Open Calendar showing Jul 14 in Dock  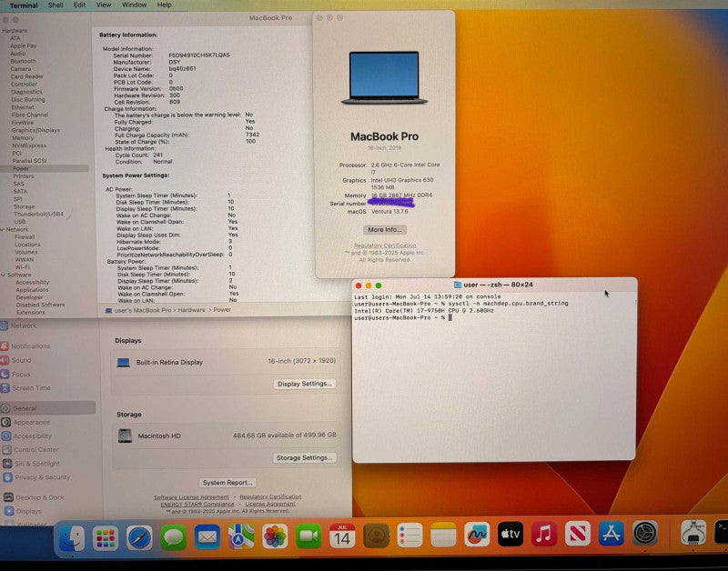click(342, 536)
